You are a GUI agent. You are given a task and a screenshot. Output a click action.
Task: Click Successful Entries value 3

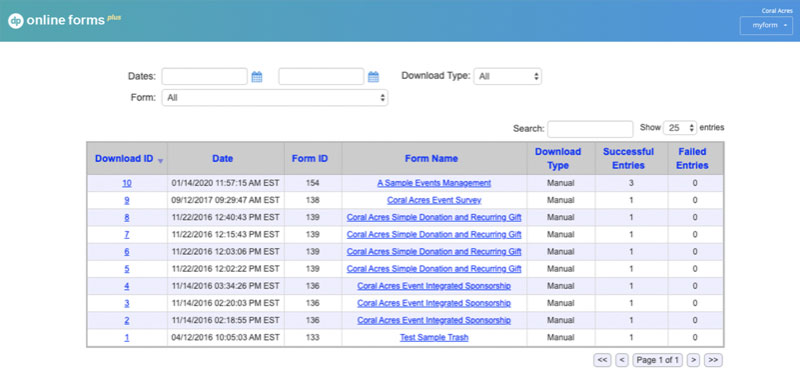tap(631, 183)
